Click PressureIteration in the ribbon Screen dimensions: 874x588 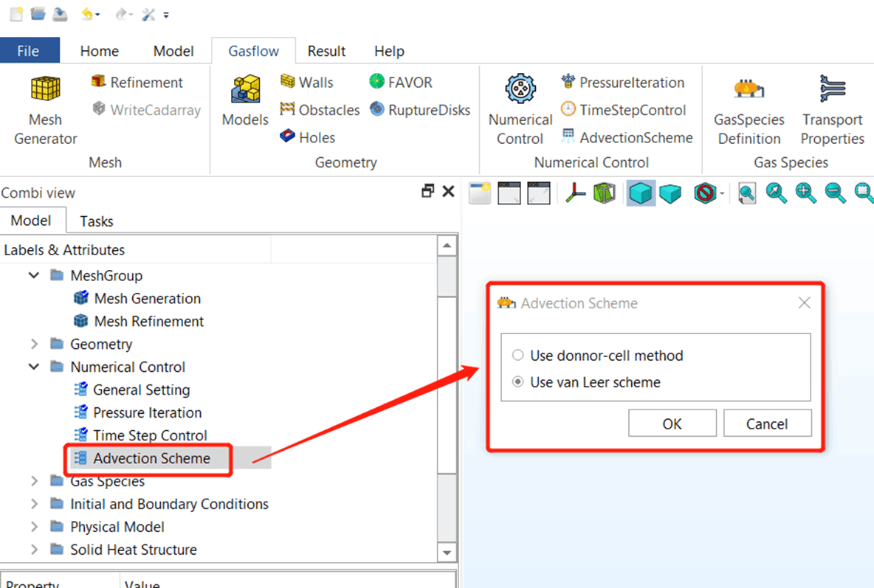[x=622, y=82]
